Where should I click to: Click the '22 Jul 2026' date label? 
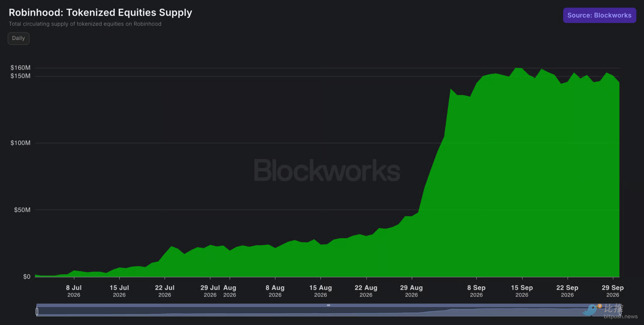click(165, 291)
